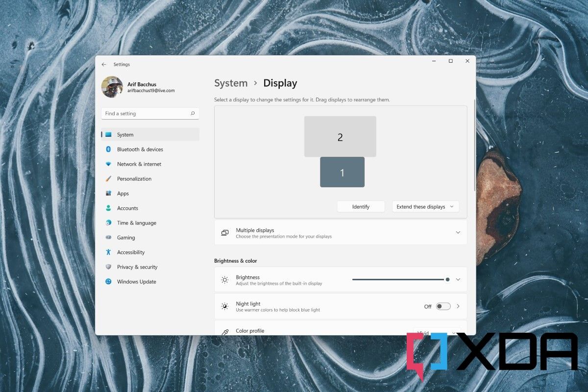Click the Identify button
This screenshot has height=392, width=588.
[x=361, y=206]
